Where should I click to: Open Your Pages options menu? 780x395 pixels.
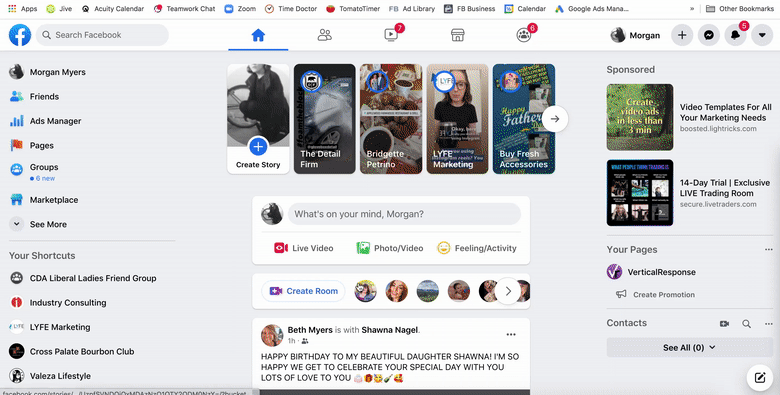pyautogui.click(x=769, y=250)
